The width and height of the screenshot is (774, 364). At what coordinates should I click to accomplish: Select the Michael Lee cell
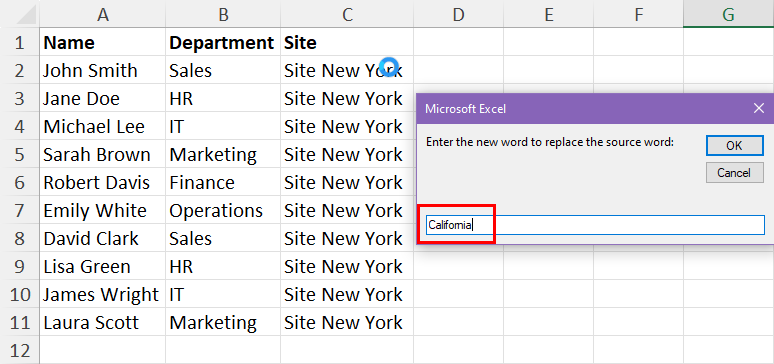pos(103,126)
